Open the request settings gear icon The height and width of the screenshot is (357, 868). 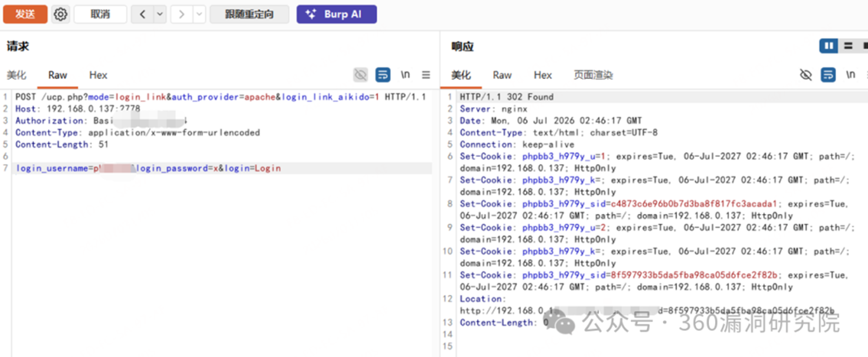click(x=61, y=14)
